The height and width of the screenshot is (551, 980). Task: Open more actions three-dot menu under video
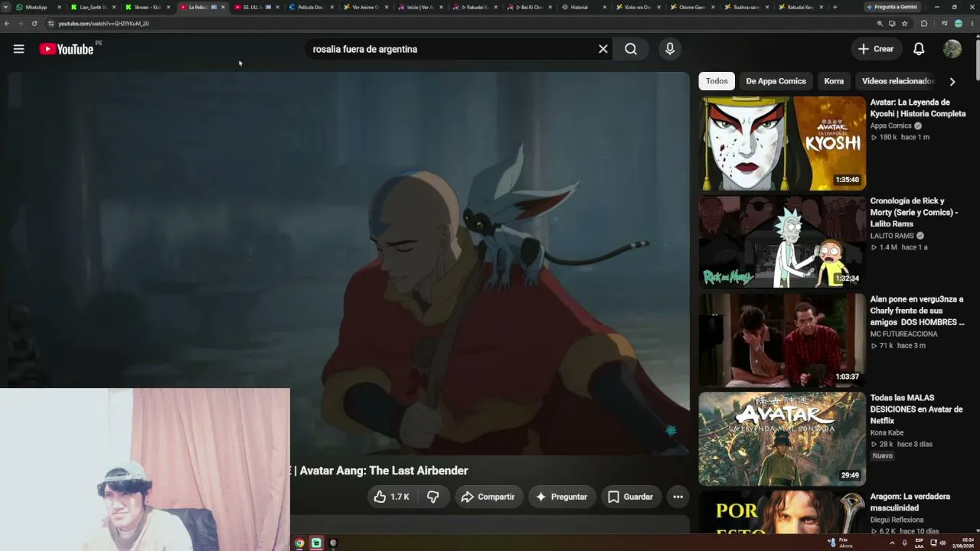[678, 497]
